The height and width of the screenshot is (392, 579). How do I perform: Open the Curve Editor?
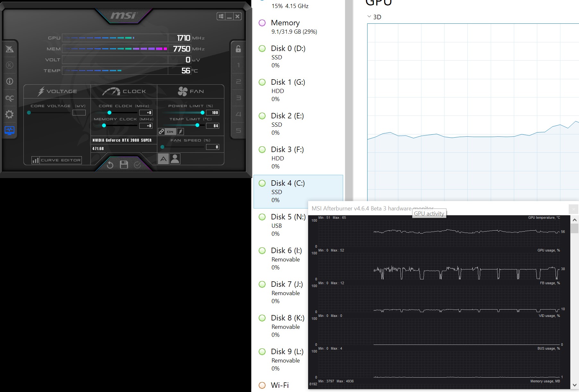click(56, 160)
